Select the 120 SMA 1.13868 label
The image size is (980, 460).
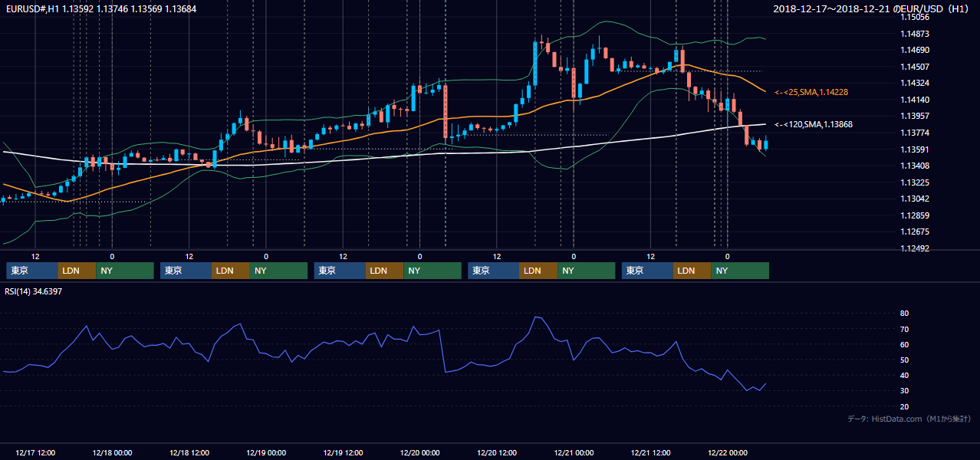coord(814,124)
